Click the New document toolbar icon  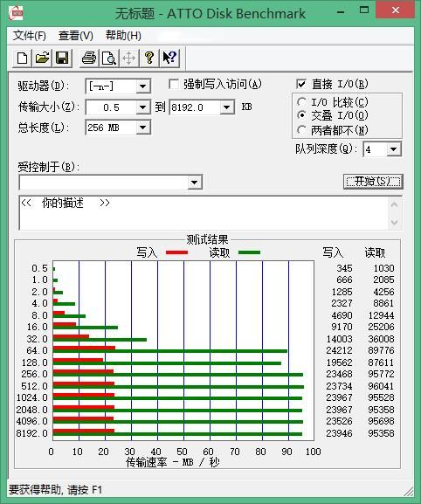22,59
